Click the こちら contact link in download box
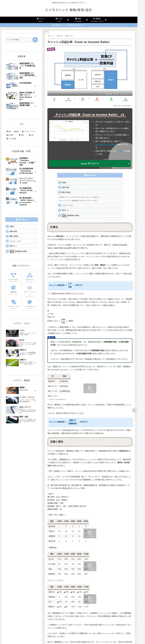The height and width of the screenshot is (644, 145). [120, 151]
